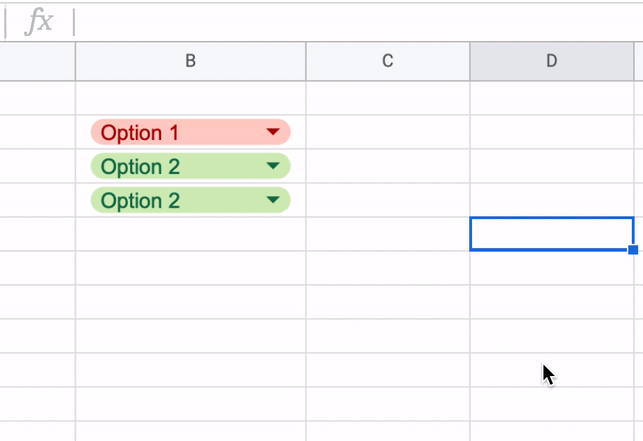
Task: Click the formula bar input field
Action: (350, 22)
